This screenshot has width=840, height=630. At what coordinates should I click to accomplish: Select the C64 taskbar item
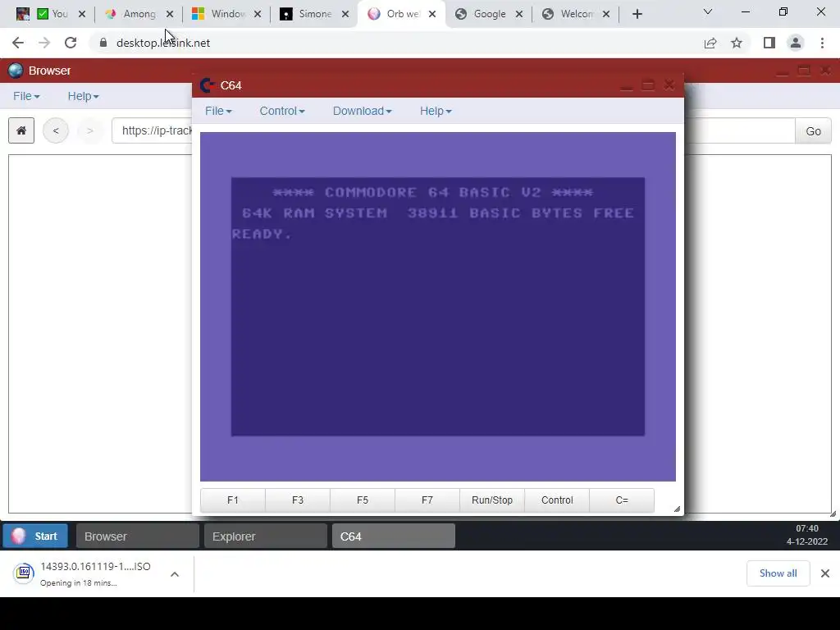[394, 536]
